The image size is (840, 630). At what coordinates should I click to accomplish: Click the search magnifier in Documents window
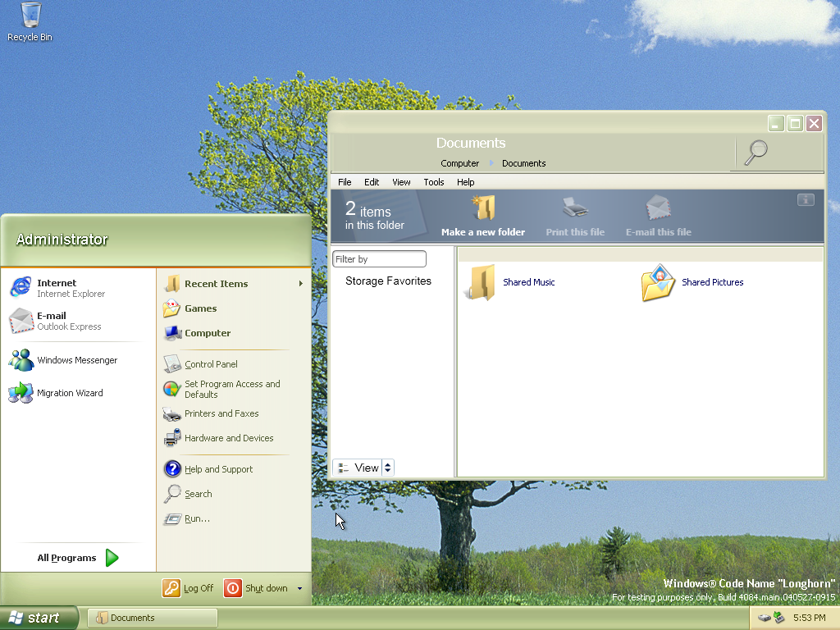click(x=756, y=153)
